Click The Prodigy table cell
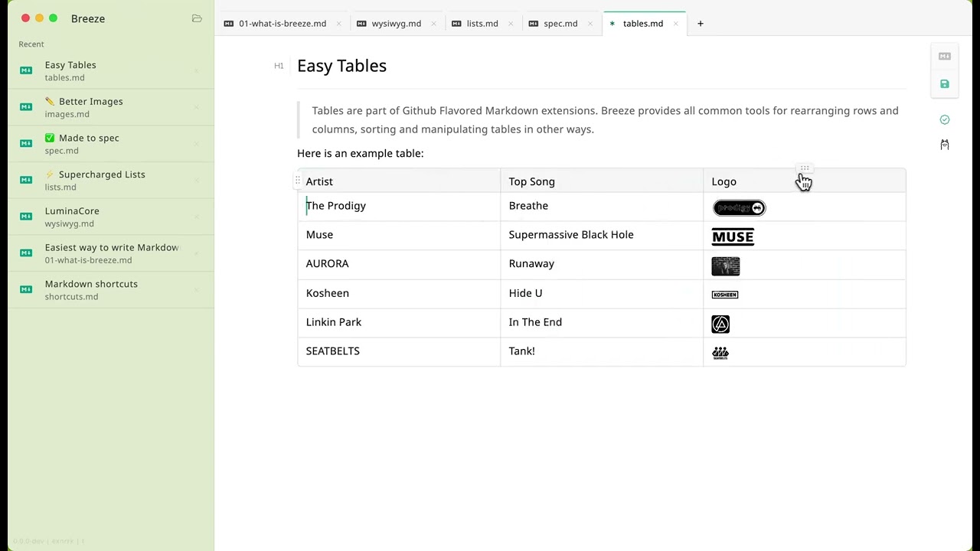This screenshot has width=980, height=551. [399, 206]
